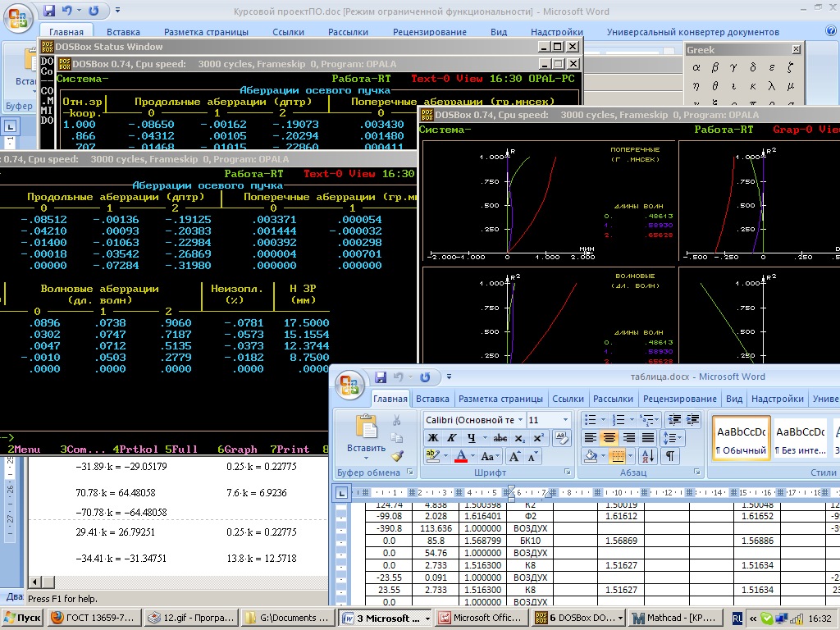Expand the font size 11 dropdown
840x630 pixels.
(x=565, y=420)
